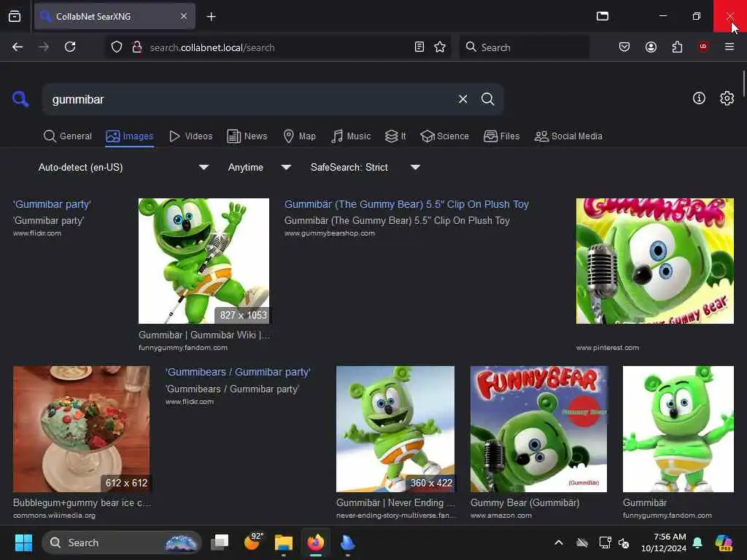Open new browser tab
Screen dimensions: 747x560
point(211,17)
